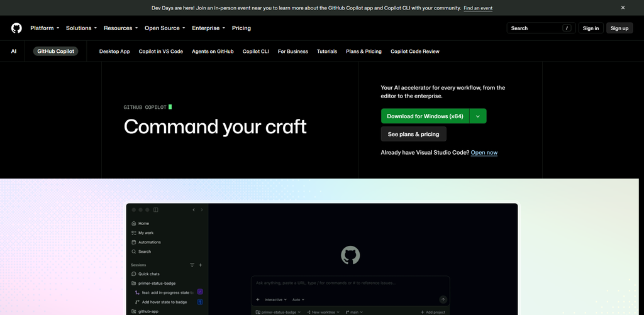Screen dimensions: 644x315
Task: Click the Automations calendar icon in sidebar
Action: point(133,242)
